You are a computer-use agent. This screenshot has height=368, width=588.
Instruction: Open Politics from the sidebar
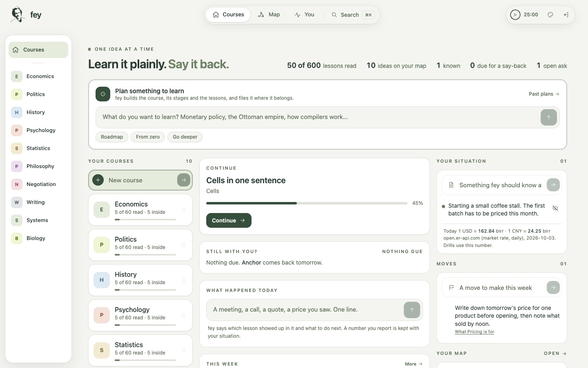38,94
